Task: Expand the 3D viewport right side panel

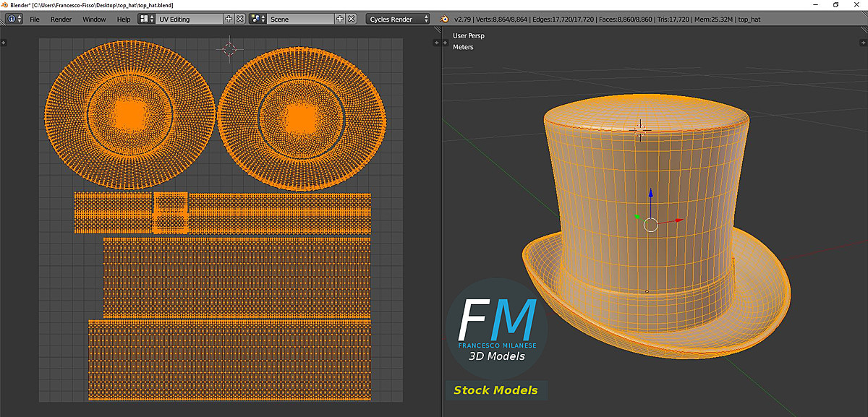Action: (864, 43)
